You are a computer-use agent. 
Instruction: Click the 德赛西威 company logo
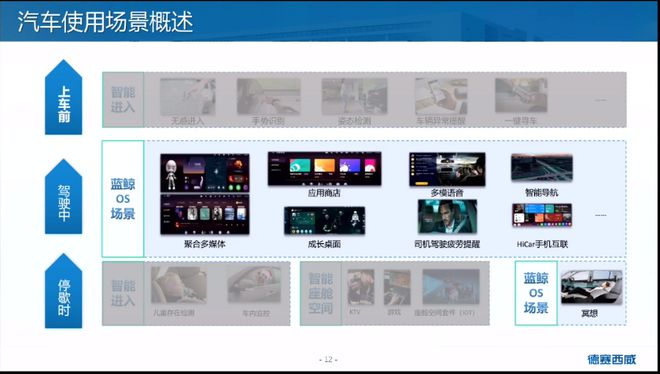pos(612,359)
